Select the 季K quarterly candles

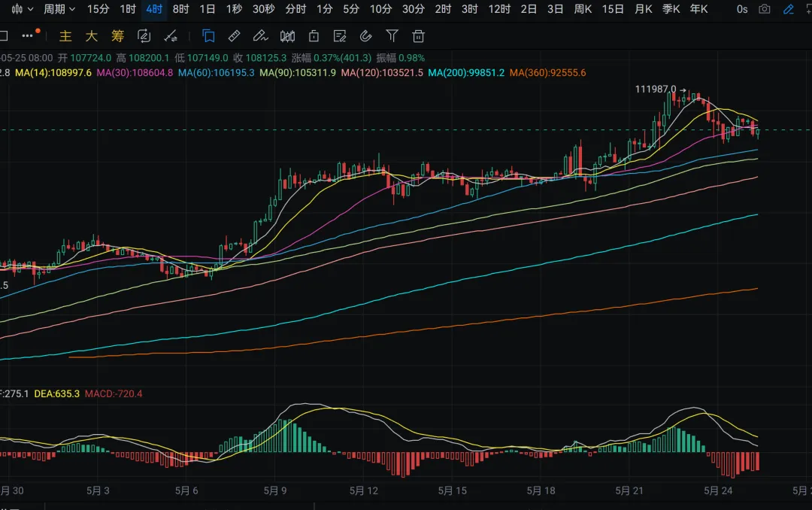[x=671, y=9]
